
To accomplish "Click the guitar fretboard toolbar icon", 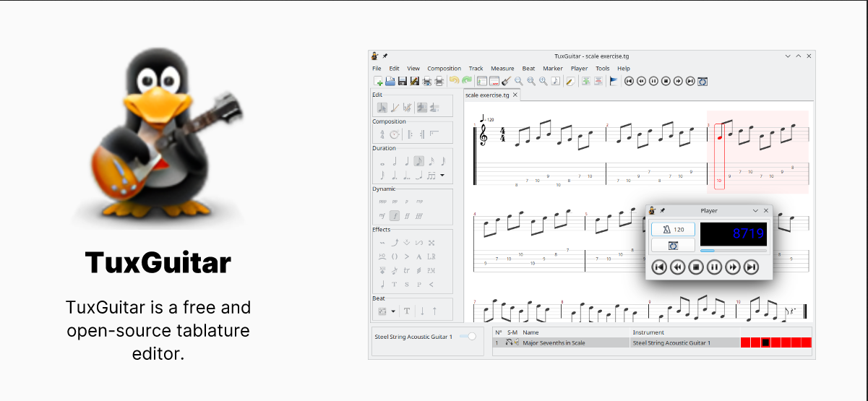I will [x=507, y=81].
